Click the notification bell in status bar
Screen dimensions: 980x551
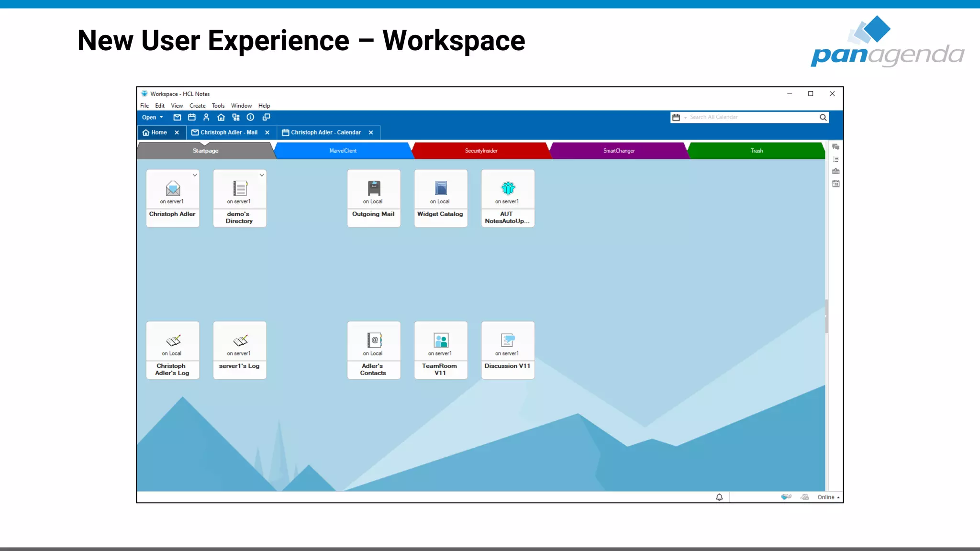(719, 497)
